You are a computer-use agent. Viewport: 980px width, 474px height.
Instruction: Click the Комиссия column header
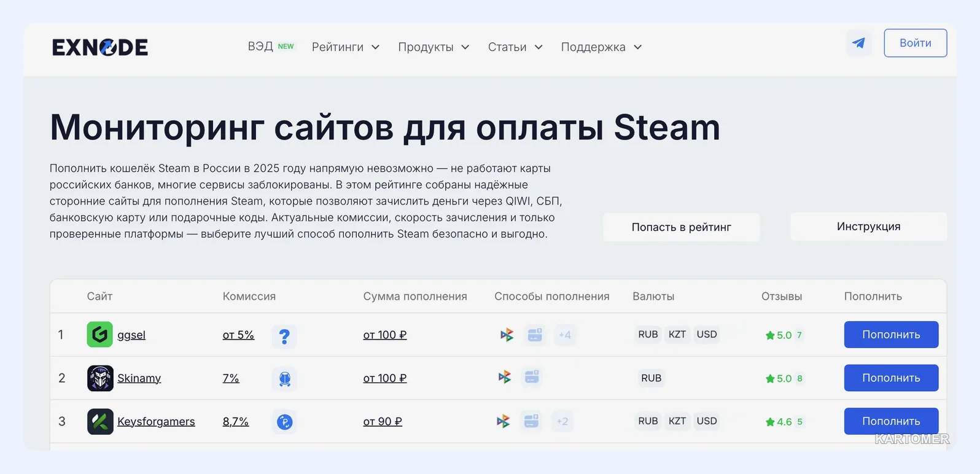click(249, 297)
